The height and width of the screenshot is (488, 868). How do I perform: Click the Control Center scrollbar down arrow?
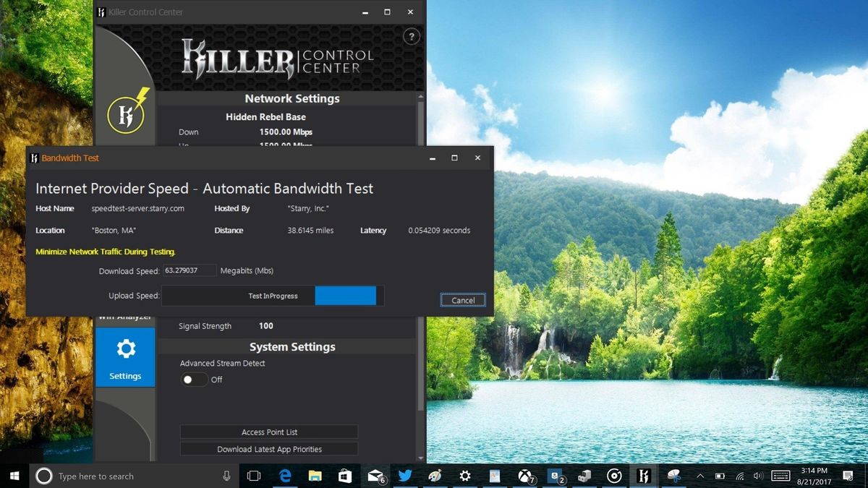click(x=421, y=458)
